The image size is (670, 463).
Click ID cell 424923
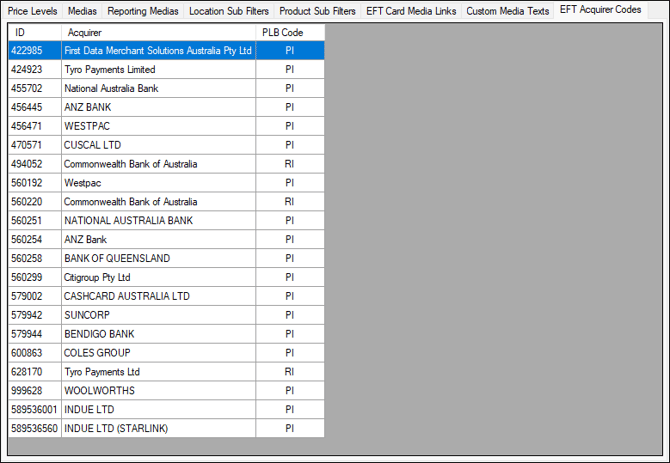35,69
